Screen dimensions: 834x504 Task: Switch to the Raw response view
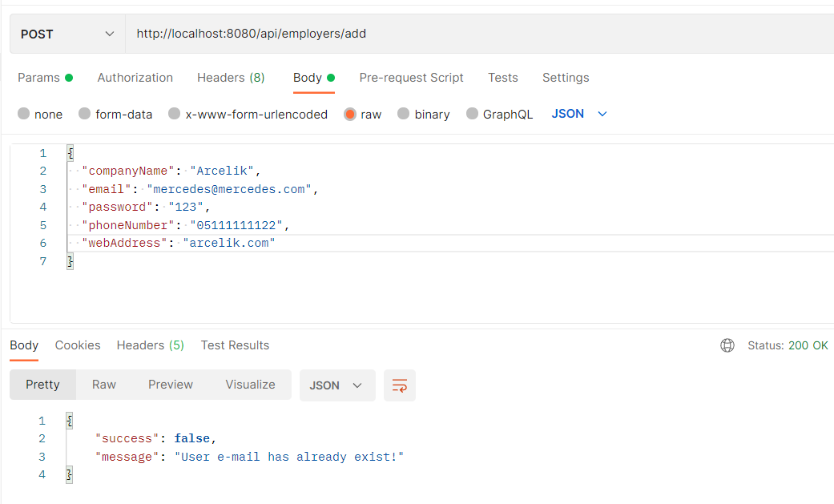(x=103, y=385)
